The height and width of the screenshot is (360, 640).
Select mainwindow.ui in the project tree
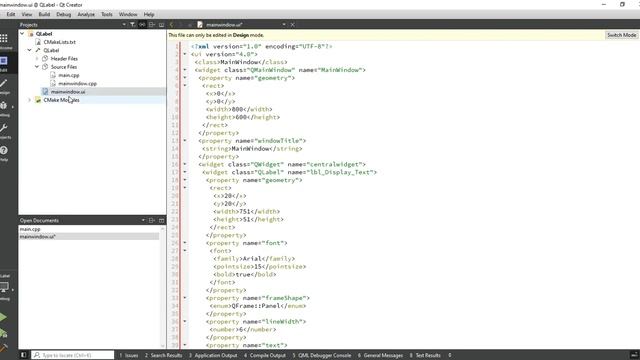pos(68,92)
